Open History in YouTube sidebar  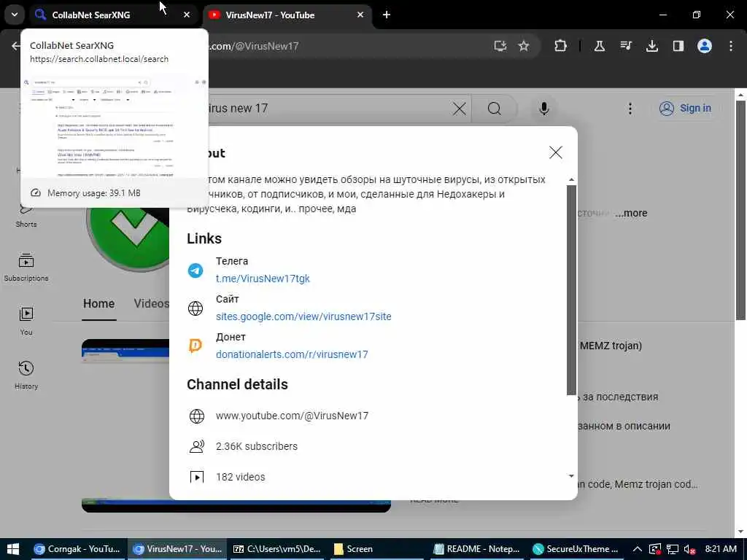[26, 375]
